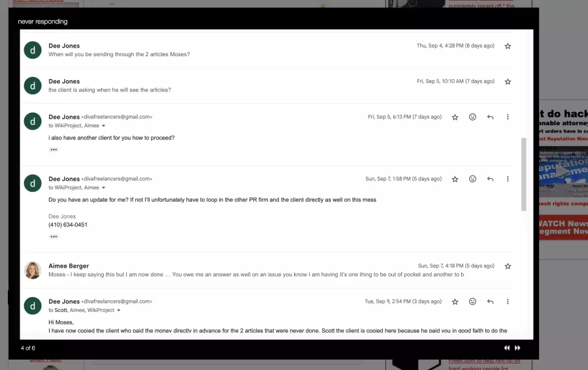Reply to the Sep 5 6:13 PM email
This screenshot has height=370, width=588.
(x=490, y=117)
